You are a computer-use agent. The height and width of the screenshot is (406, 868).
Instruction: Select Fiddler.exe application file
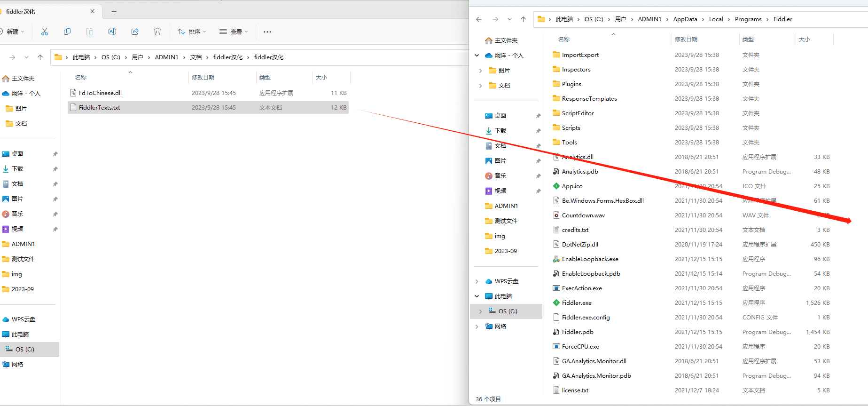[577, 303]
